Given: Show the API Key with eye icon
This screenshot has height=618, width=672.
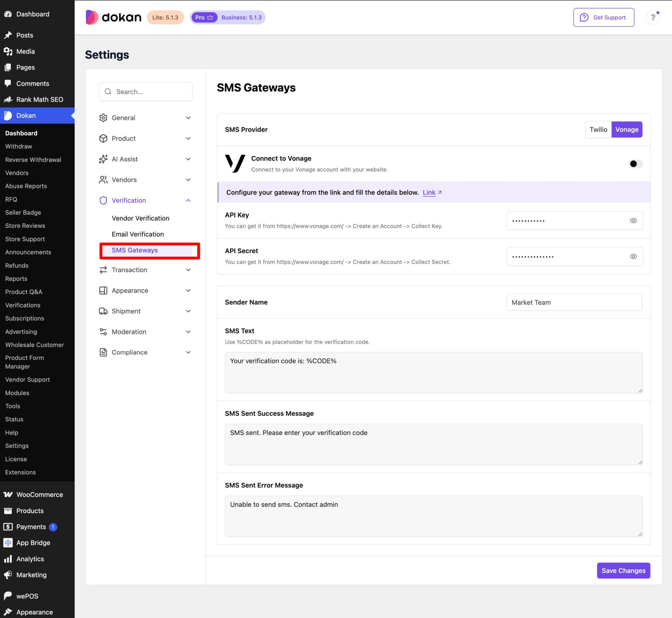Looking at the screenshot, I should tap(633, 221).
